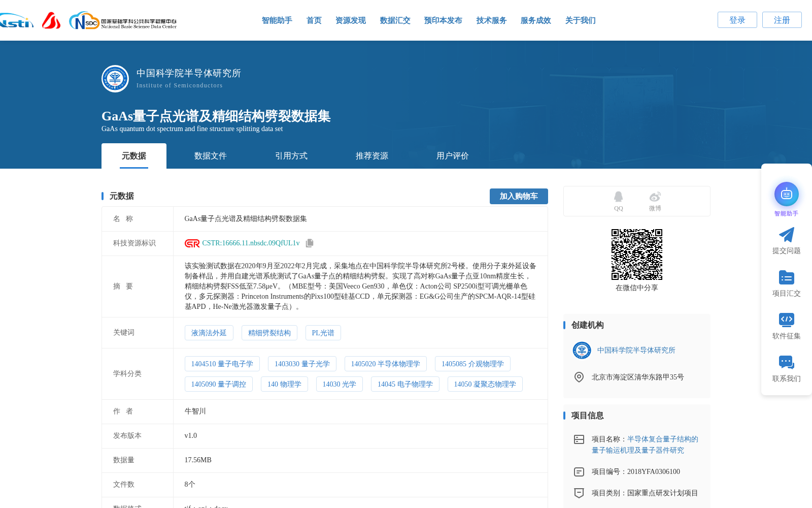Image resolution: width=812 pixels, height=508 pixels.
Task: Click the creating institution's round emblem
Action: (582, 350)
